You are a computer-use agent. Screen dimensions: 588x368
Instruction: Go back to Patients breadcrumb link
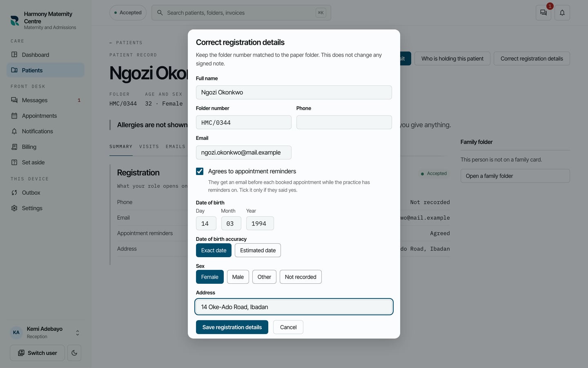click(x=126, y=43)
